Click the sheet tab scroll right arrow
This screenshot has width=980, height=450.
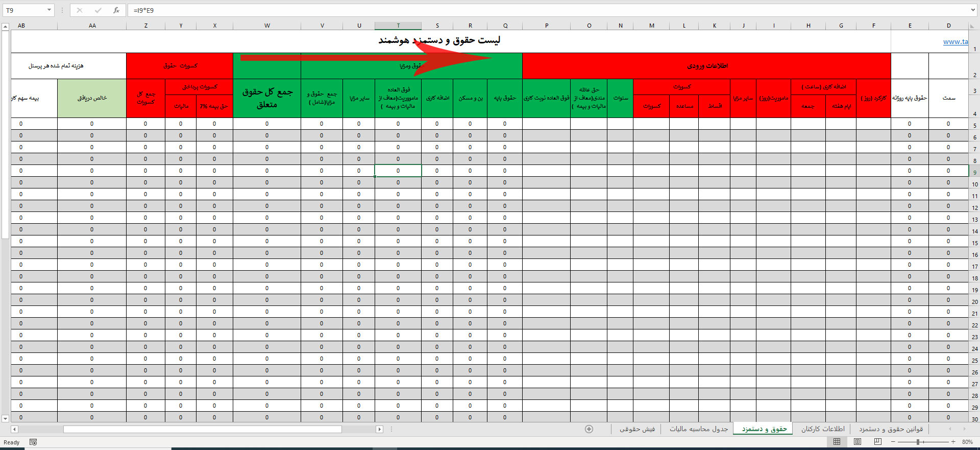pos(964,429)
